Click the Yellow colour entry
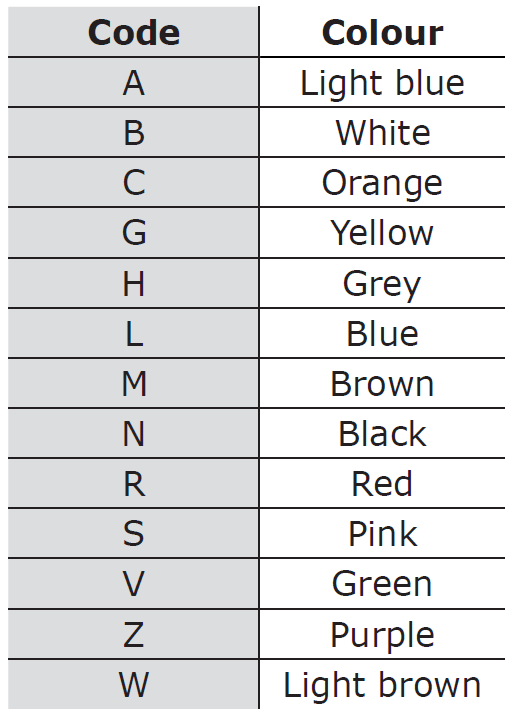The image size is (520, 718). [x=382, y=233]
